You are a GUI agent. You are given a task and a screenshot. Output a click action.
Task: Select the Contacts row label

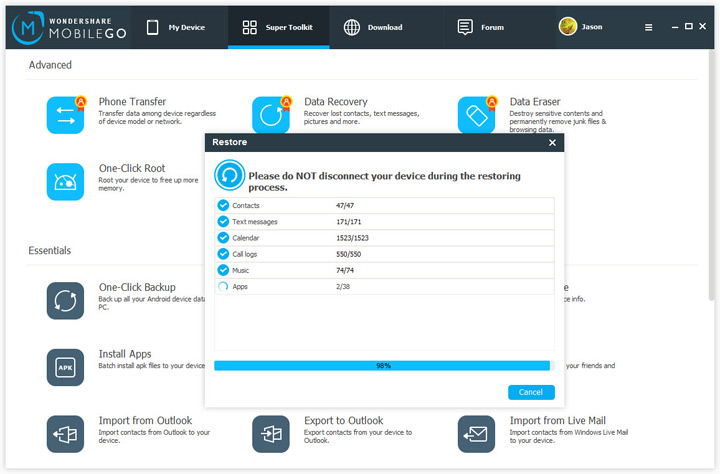coord(246,205)
